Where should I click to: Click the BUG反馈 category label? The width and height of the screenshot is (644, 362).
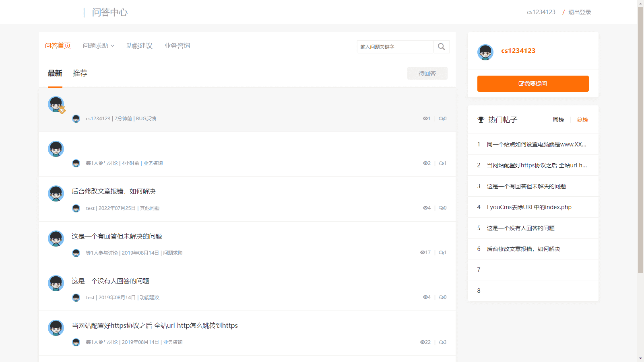[x=146, y=119]
